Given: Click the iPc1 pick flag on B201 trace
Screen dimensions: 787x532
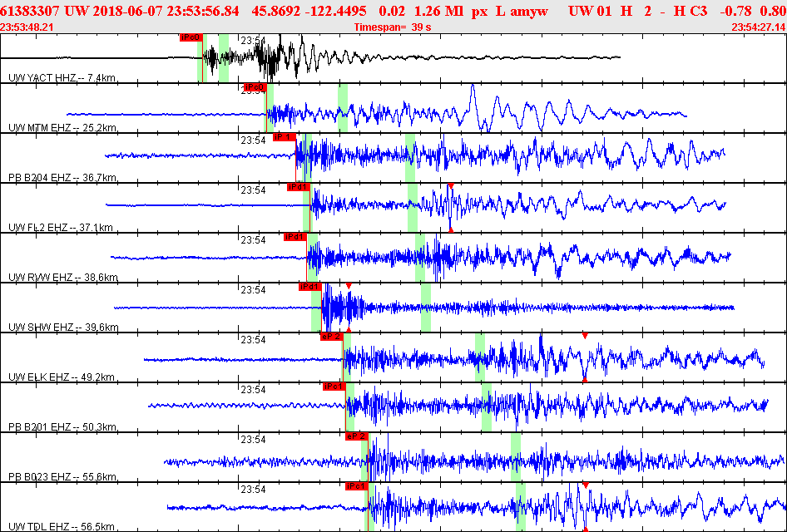Looking at the screenshot, I should (x=334, y=387).
